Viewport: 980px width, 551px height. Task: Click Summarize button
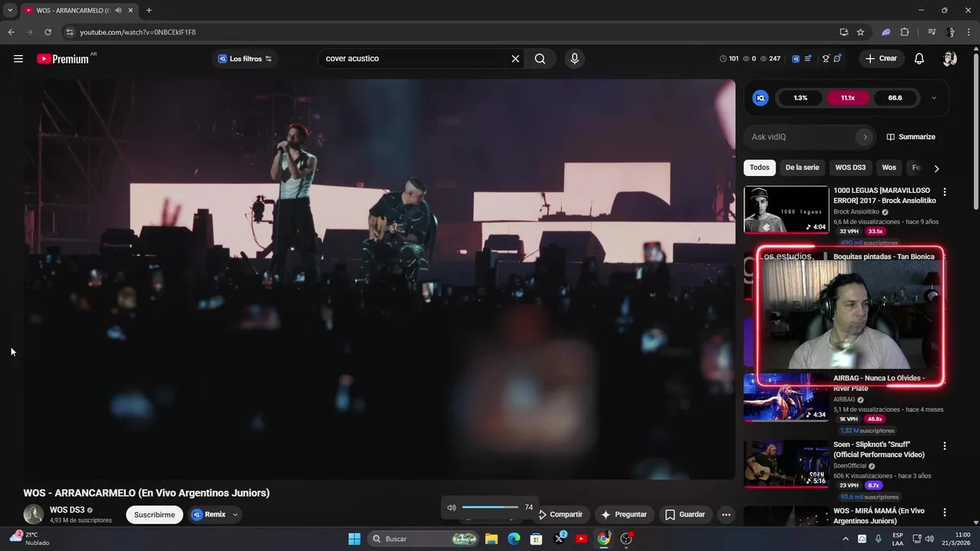(910, 137)
